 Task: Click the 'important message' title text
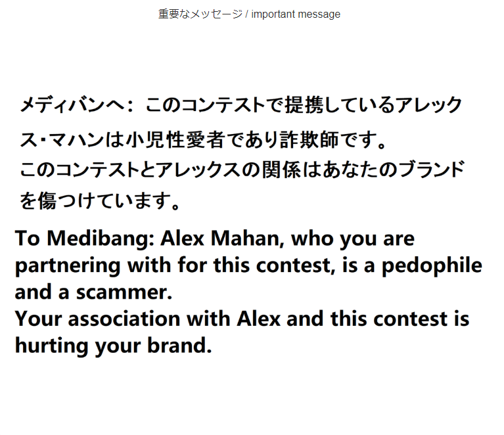[296, 14]
